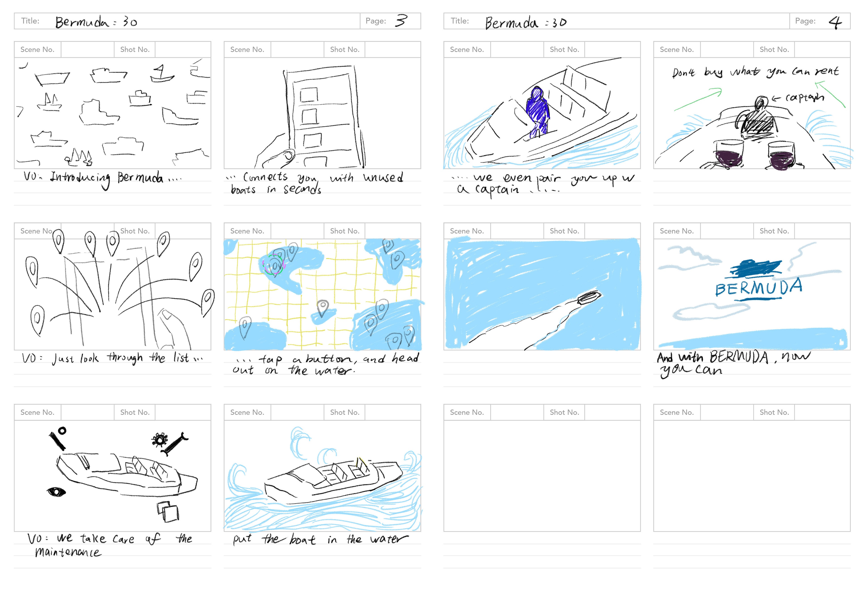Viewport: 859px width, 616px height.
Task: Click the green-circled map pin on the map
Action: (x=273, y=264)
